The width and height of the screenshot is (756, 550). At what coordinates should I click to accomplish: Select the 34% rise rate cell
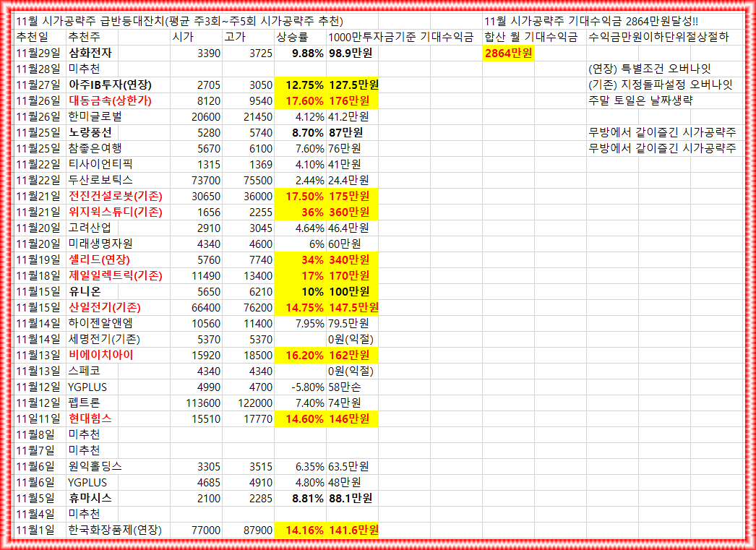tap(301, 259)
